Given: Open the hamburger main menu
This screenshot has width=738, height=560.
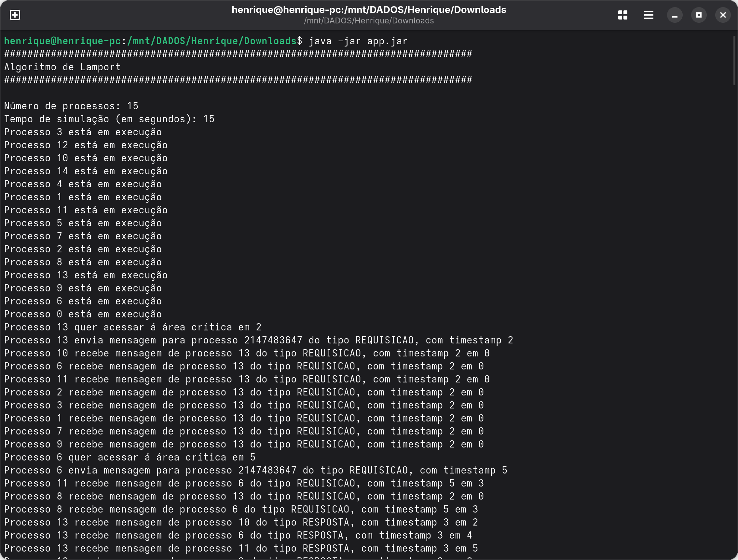Looking at the screenshot, I should [x=649, y=15].
